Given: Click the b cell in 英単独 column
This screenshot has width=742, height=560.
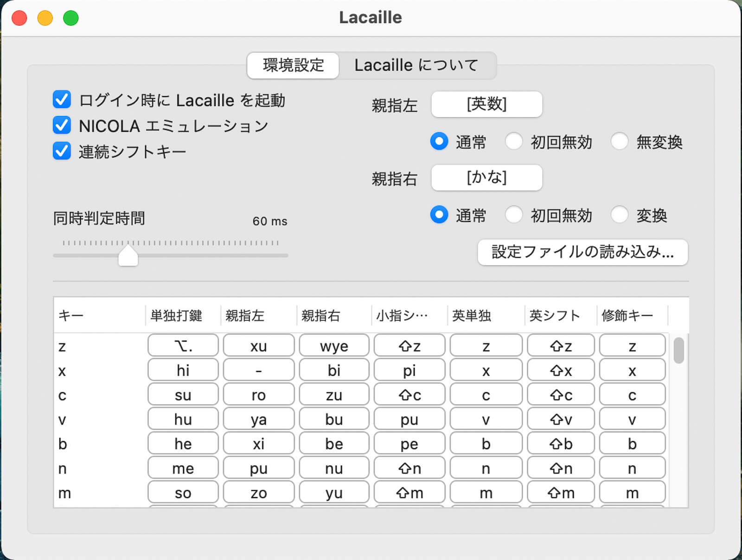Looking at the screenshot, I should [486, 444].
